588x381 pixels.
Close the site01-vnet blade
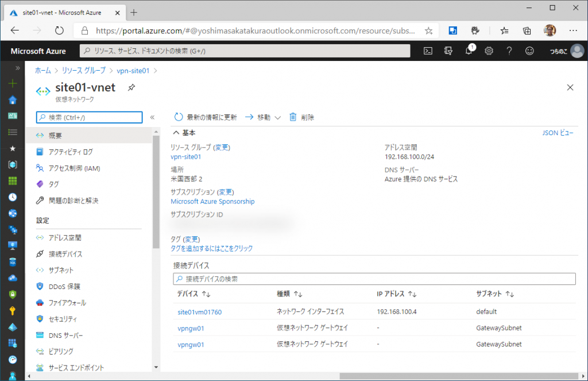(570, 87)
